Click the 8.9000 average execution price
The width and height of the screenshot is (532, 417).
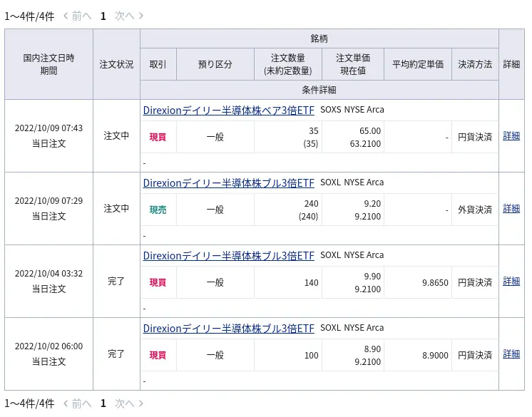click(x=435, y=355)
